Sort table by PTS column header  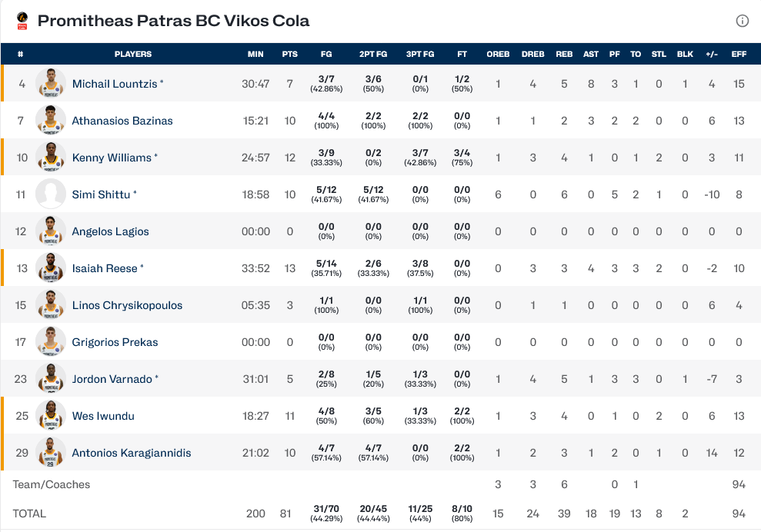tap(289, 55)
